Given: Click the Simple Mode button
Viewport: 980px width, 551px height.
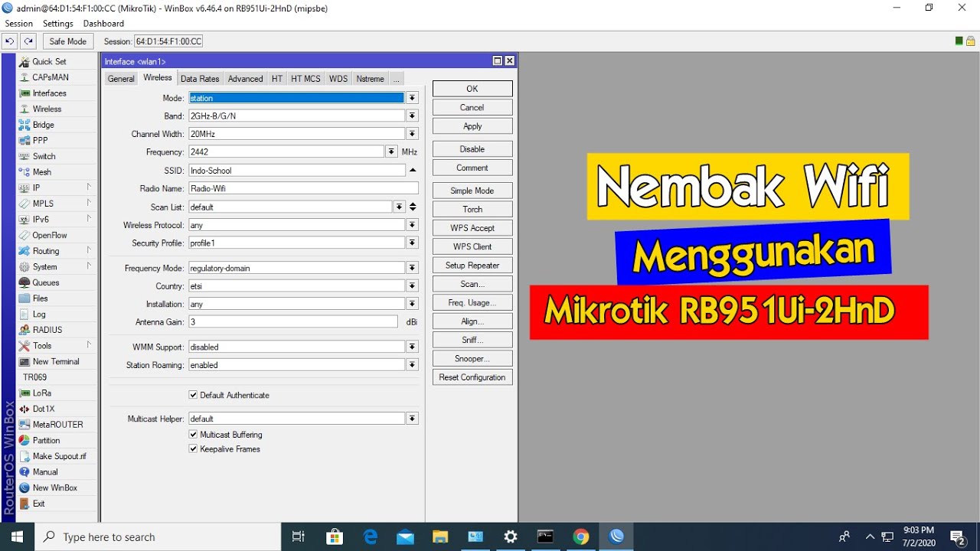Looking at the screenshot, I should click(x=472, y=191).
